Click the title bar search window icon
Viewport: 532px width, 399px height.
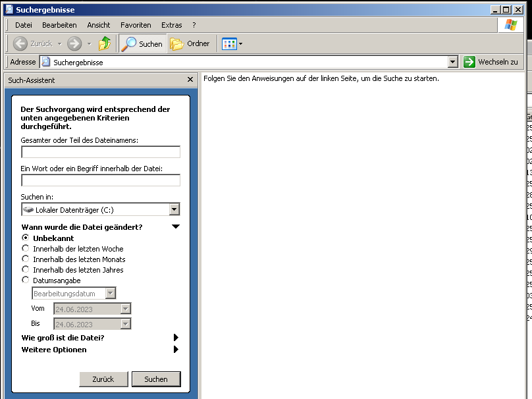coord(9,9)
